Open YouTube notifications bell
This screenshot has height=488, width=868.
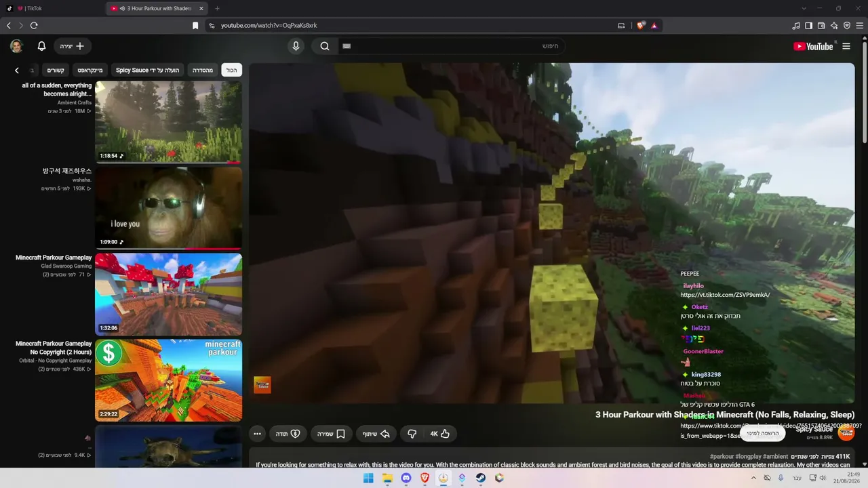click(x=41, y=46)
